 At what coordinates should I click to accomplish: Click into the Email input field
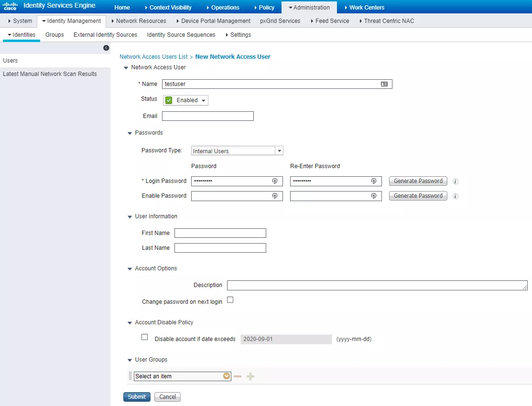207,116
